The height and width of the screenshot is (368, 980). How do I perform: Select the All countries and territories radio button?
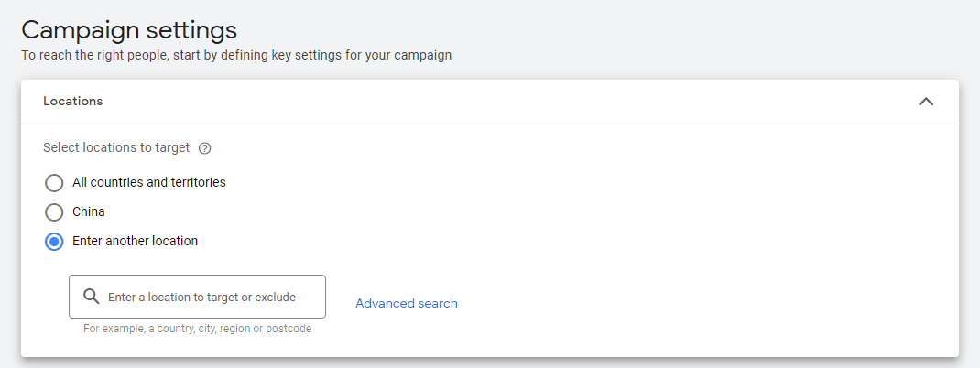[x=54, y=182]
